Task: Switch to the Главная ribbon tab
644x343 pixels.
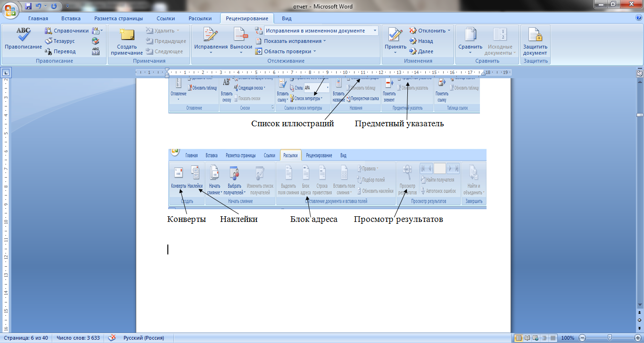Action: coord(38,18)
